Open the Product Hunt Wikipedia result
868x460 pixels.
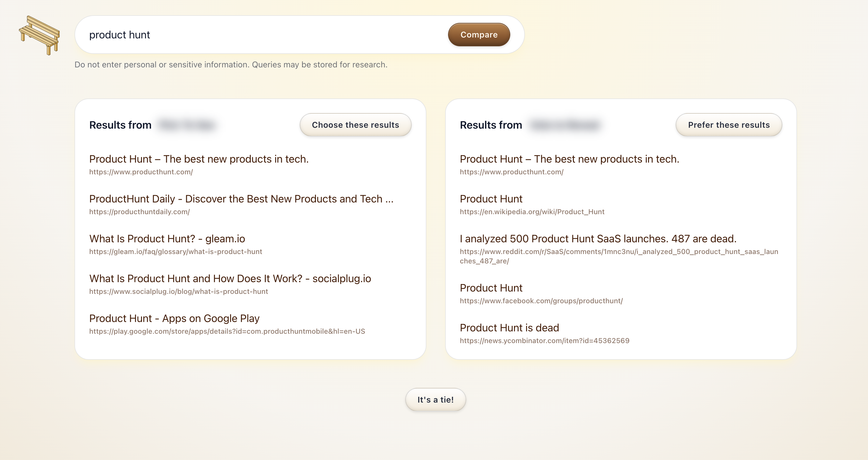[491, 199]
